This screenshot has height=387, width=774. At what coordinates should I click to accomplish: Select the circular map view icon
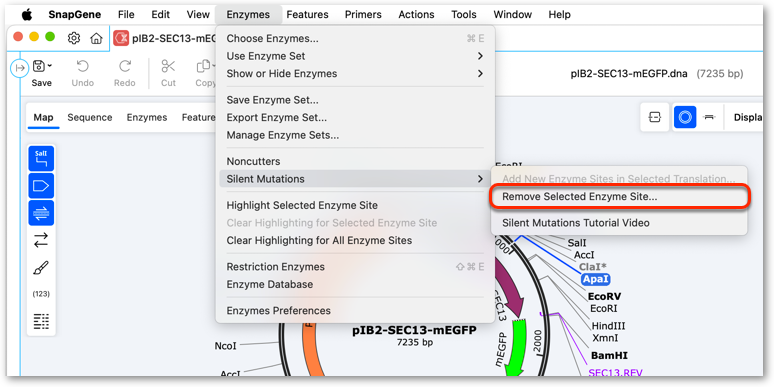(x=685, y=117)
